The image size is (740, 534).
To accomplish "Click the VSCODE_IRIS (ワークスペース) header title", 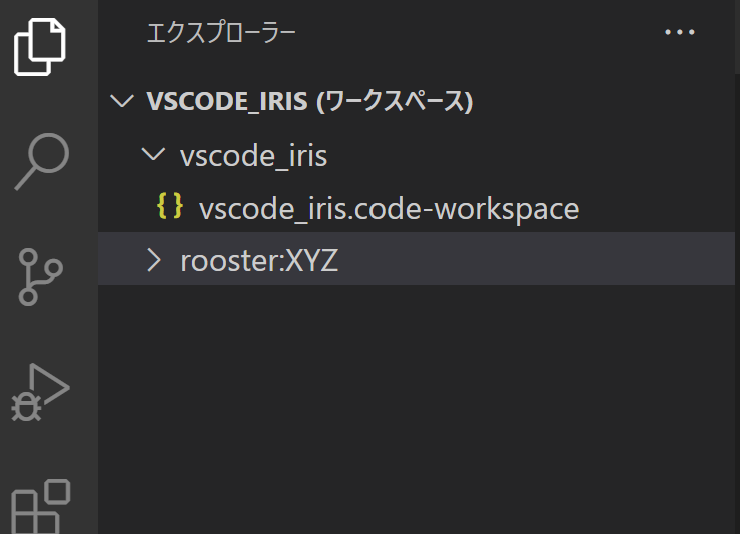I will [309, 102].
